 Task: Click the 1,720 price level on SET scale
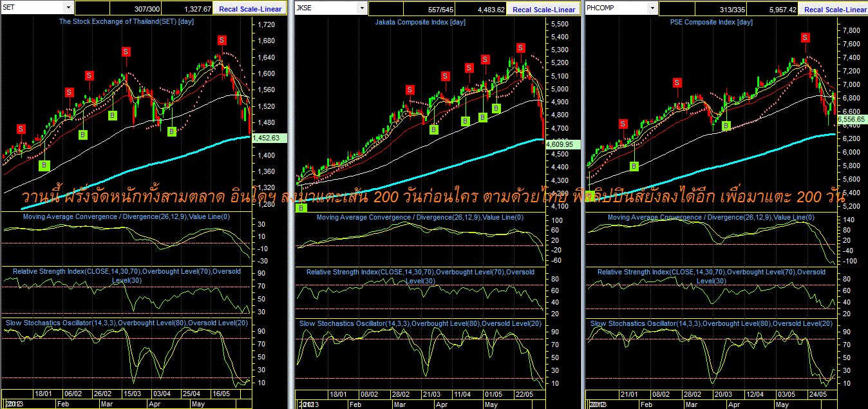[266, 24]
